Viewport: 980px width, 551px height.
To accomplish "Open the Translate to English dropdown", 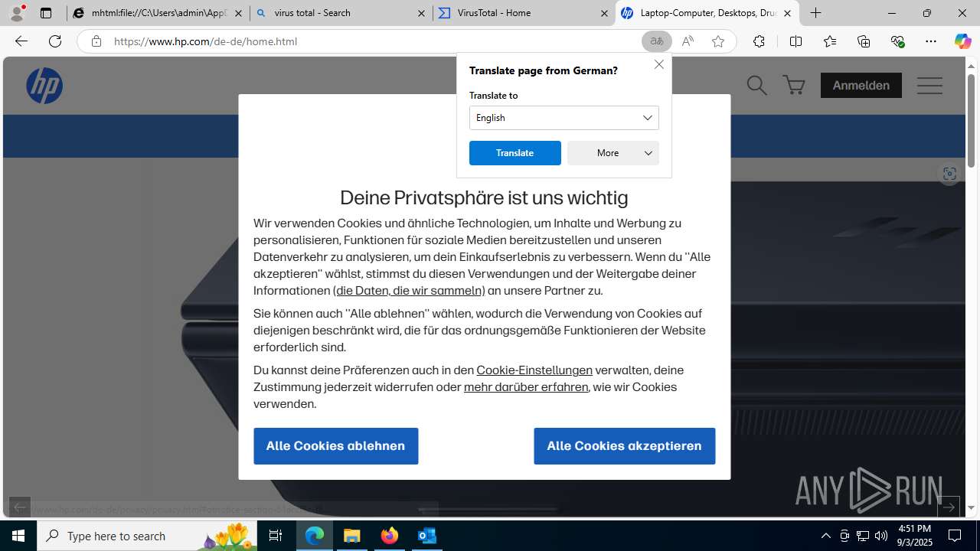I will click(x=563, y=118).
